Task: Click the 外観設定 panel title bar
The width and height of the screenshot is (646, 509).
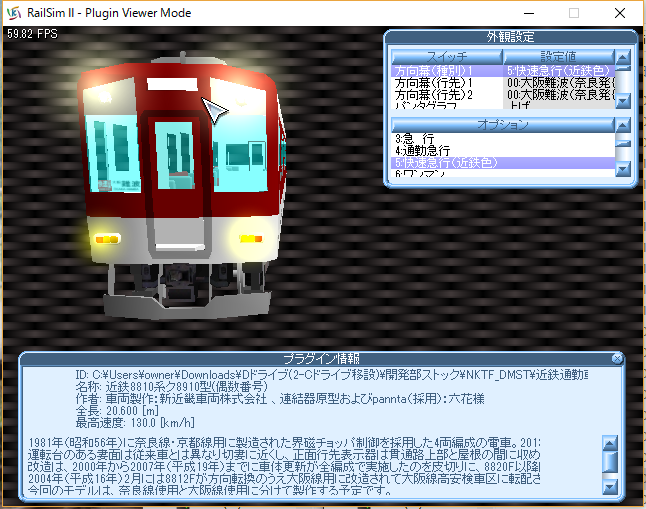Action: coord(510,37)
